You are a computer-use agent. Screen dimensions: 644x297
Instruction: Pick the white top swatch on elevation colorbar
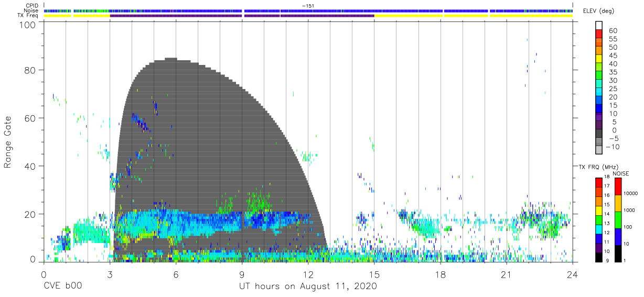click(x=599, y=26)
